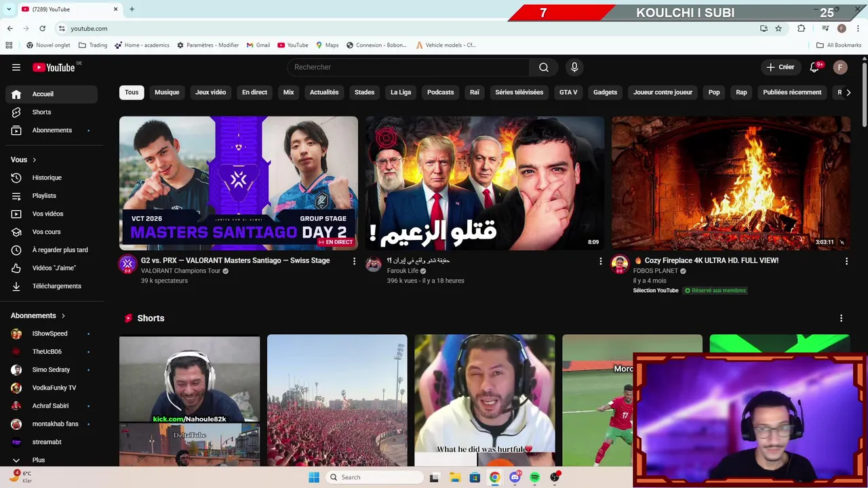The width and height of the screenshot is (868, 488).
Task: Select the Jeux vidéo filter chip
Action: 211,92
